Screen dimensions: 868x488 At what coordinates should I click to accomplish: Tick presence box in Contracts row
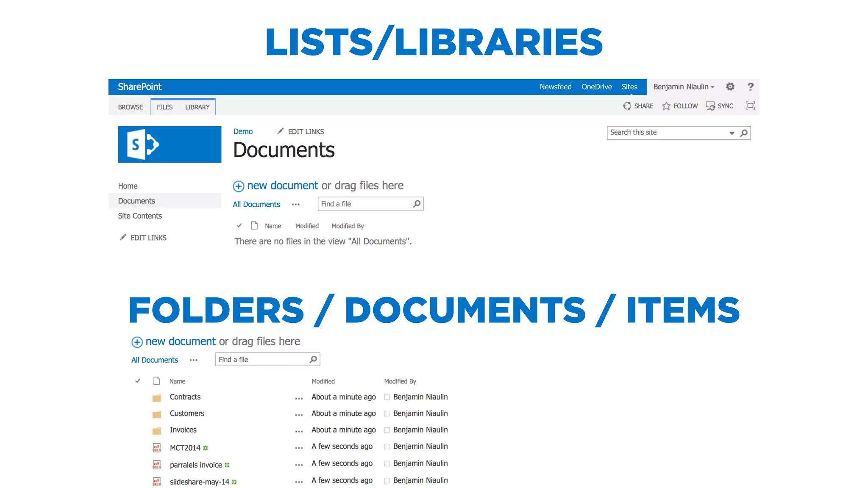387,397
